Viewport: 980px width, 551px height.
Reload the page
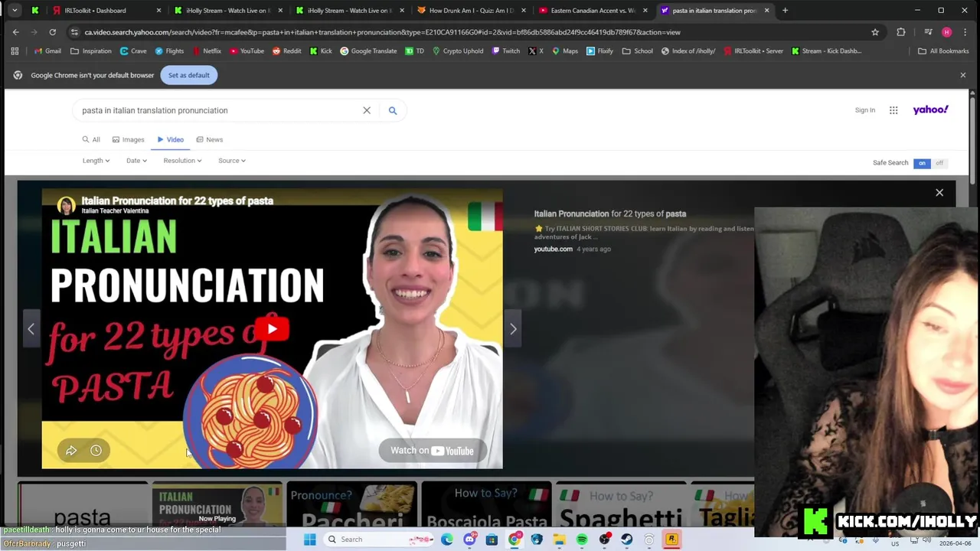[52, 32]
